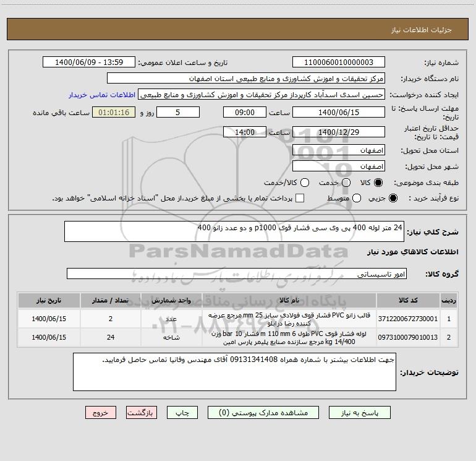Image resolution: width=476 pixels, height=461 pixels.
Task: Click quantity cell 24 in row 2
Action: coord(111,337)
